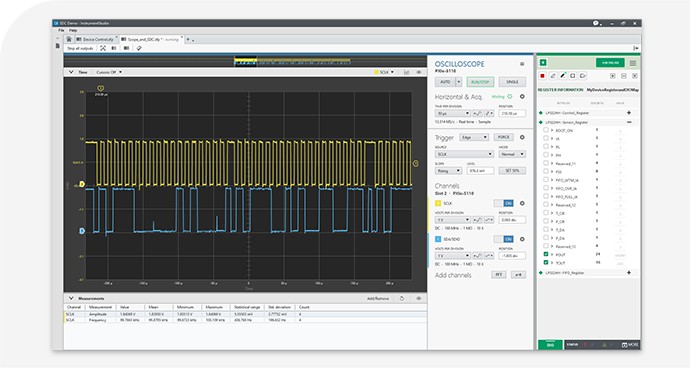The width and height of the screenshot is (690, 368).
Task: Click SINGLE acquisition button
Action: (x=512, y=82)
